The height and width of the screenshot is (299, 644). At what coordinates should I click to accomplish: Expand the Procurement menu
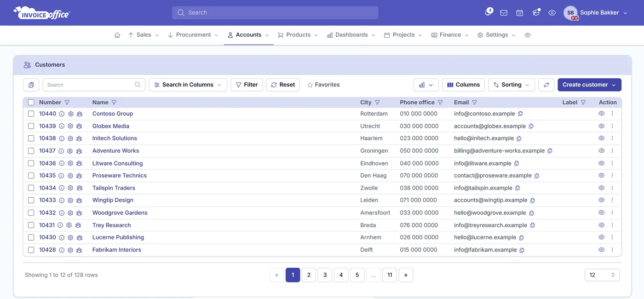point(193,35)
